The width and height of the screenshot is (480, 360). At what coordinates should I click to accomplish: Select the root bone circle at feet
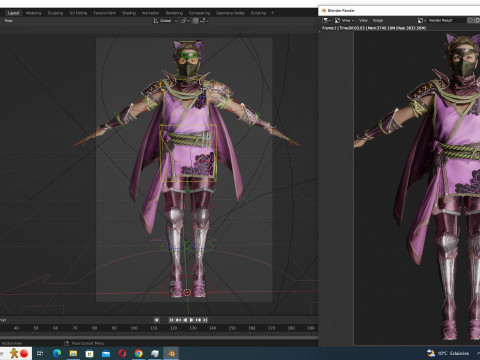pyautogui.click(x=187, y=293)
